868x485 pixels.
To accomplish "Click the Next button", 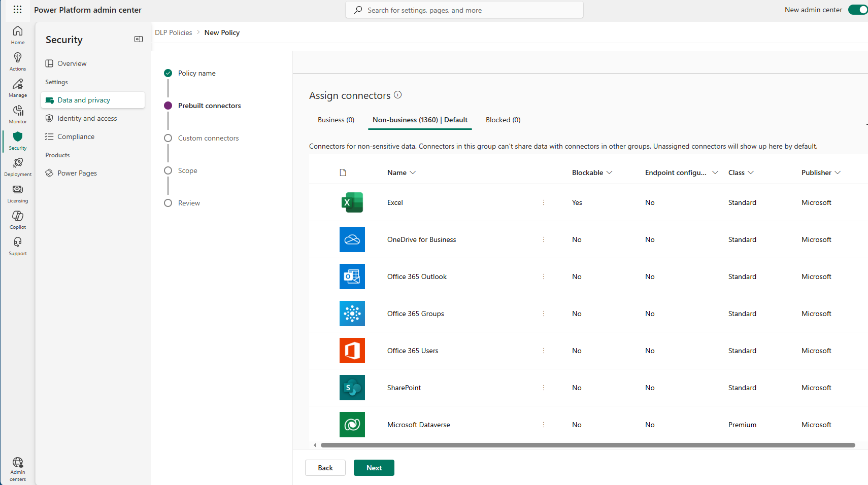I will tap(374, 468).
